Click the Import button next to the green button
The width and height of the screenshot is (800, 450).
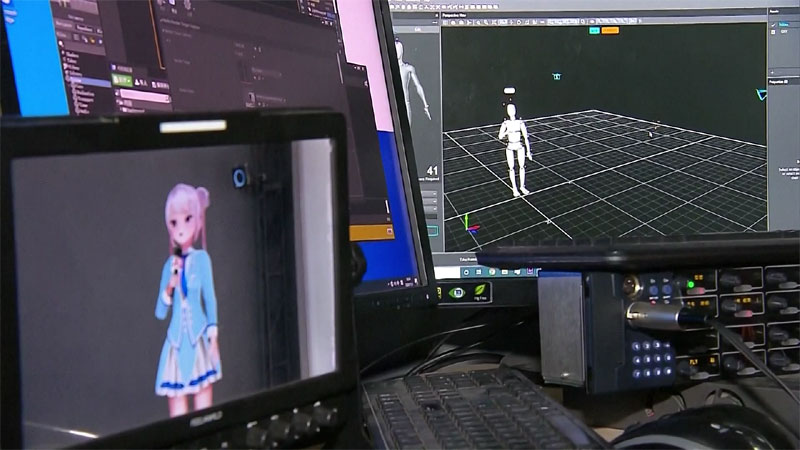(x=141, y=83)
